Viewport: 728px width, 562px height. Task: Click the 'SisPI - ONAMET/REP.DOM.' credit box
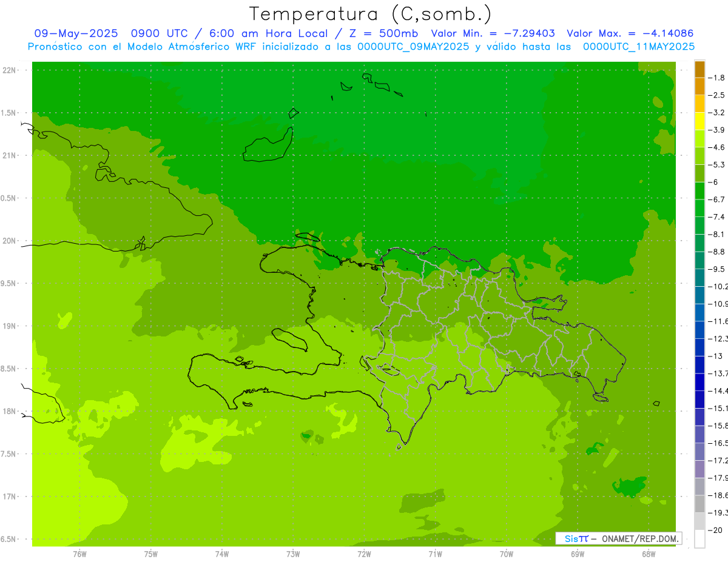pos(618,538)
